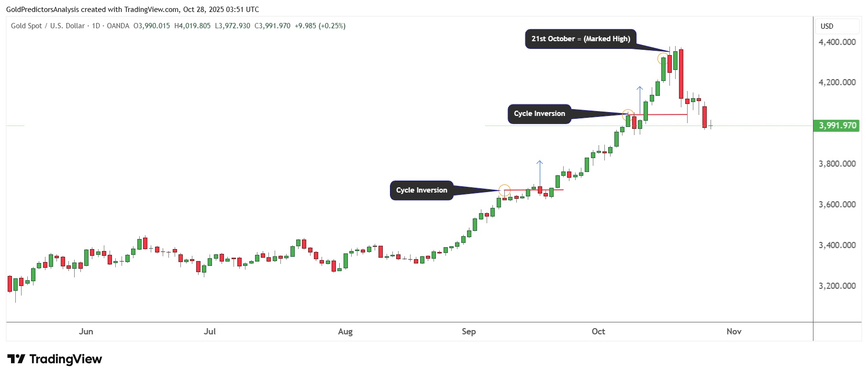Click the orange circle at the September cycle inversion

tap(504, 190)
